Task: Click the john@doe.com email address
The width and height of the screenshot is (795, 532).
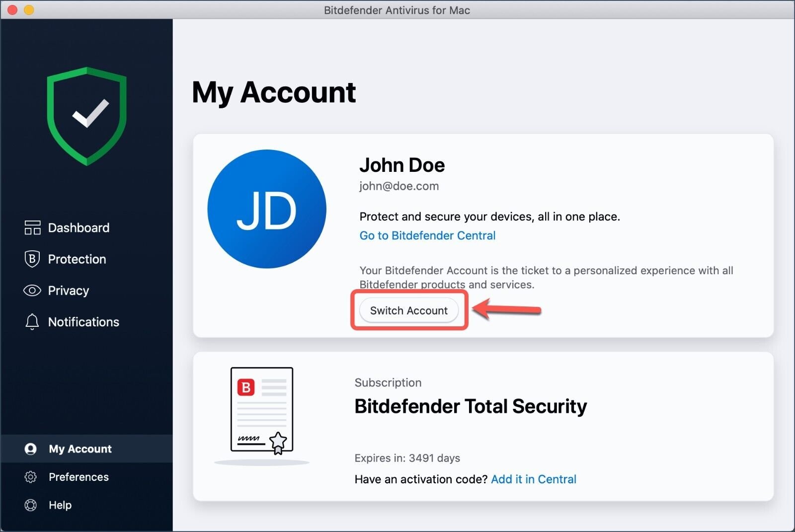Action: 399,186
